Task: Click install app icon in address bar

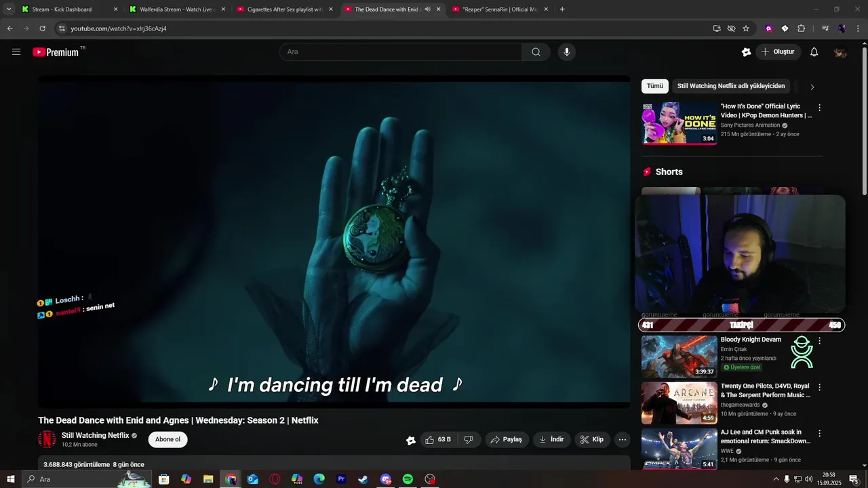Action: (x=717, y=28)
